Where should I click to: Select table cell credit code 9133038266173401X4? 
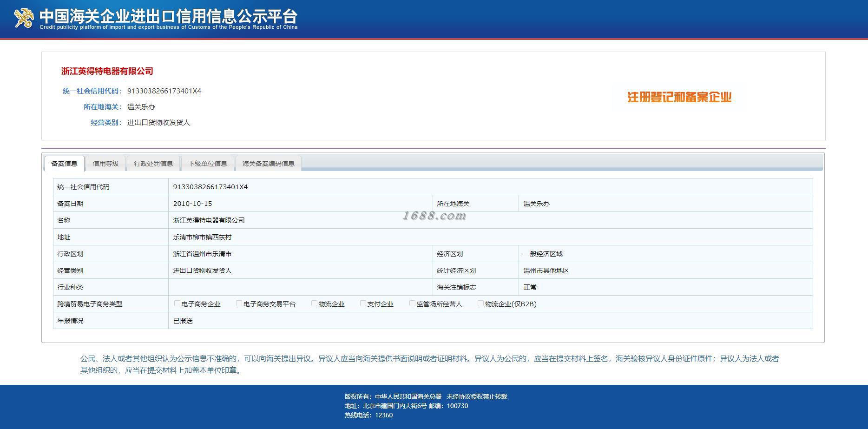pyautogui.click(x=210, y=187)
